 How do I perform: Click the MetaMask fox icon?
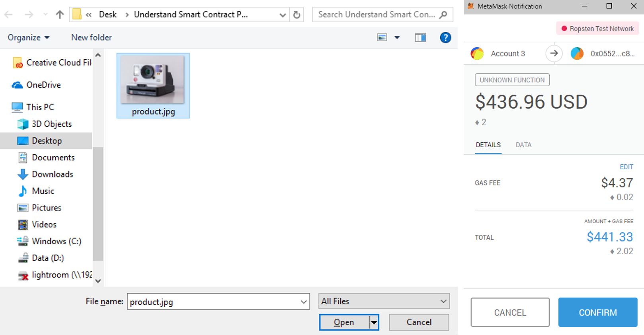[x=471, y=6]
